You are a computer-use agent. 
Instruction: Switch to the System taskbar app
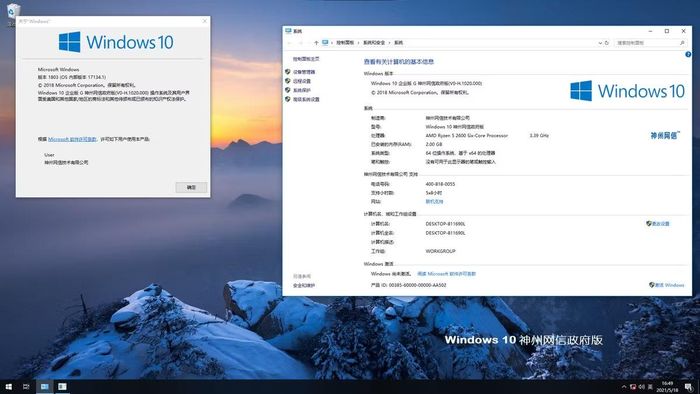click(x=44, y=386)
